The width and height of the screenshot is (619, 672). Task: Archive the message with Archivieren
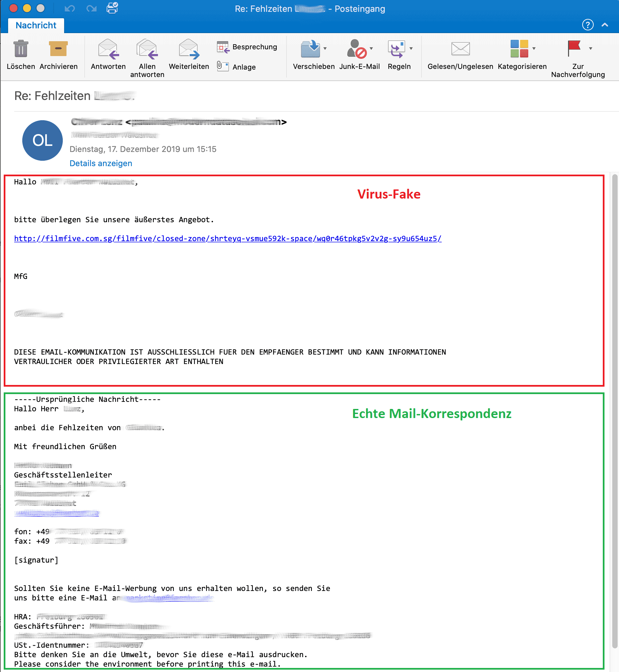[58, 49]
